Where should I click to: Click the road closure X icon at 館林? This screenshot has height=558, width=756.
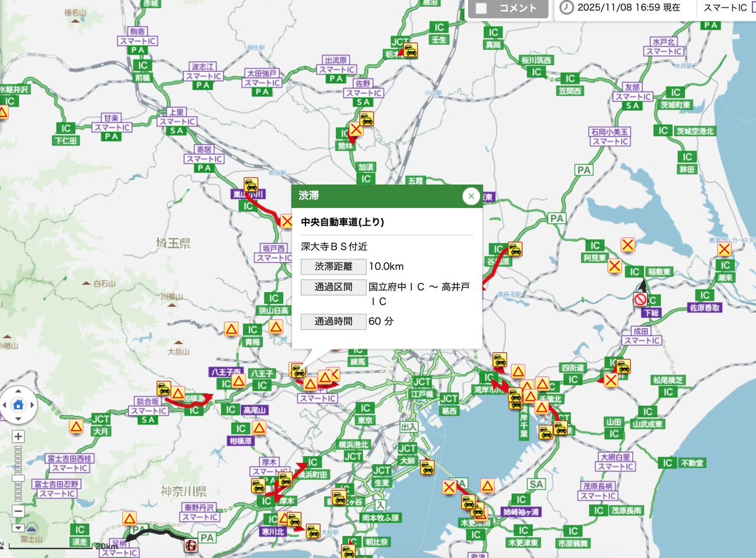[356, 129]
